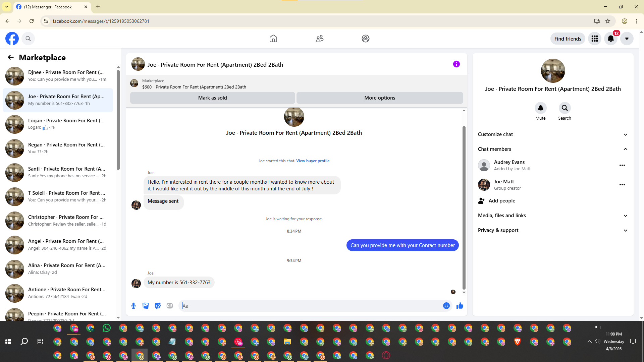
Task: Open the account dropdown arrow
Action: 627,39
